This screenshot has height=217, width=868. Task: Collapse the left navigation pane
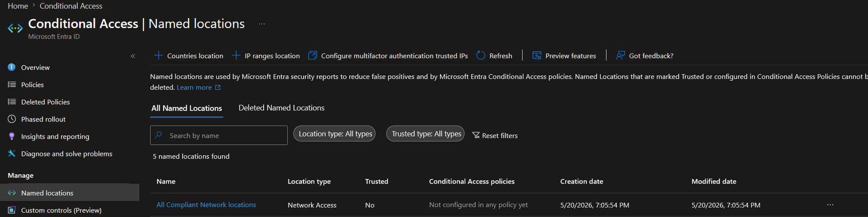[x=133, y=56]
